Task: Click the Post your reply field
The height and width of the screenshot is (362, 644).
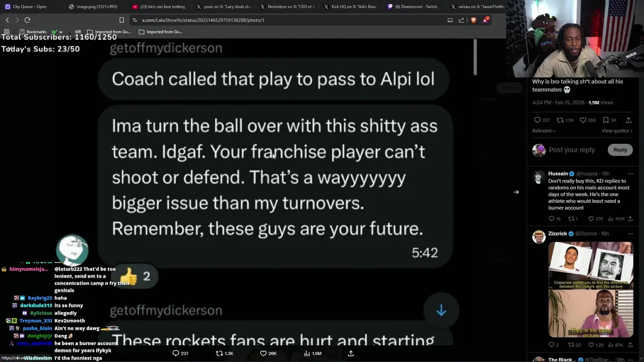Action: [x=572, y=150]
